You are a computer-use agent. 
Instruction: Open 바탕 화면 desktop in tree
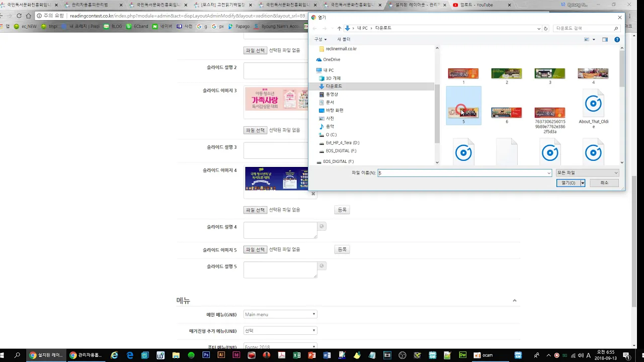click(331, 110)
